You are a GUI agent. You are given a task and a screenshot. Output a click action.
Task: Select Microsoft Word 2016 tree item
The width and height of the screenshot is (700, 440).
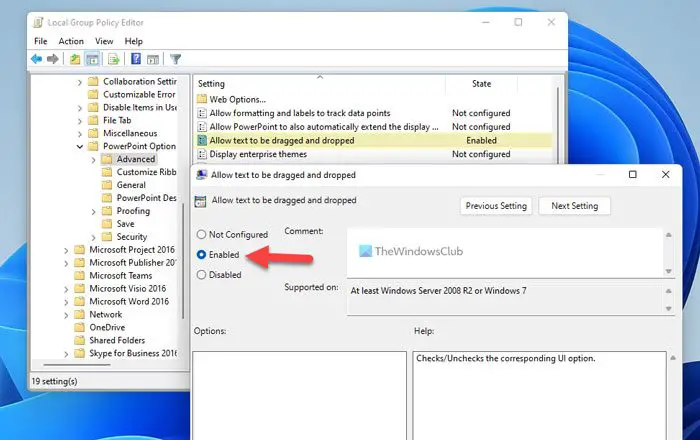pos(129,301)
